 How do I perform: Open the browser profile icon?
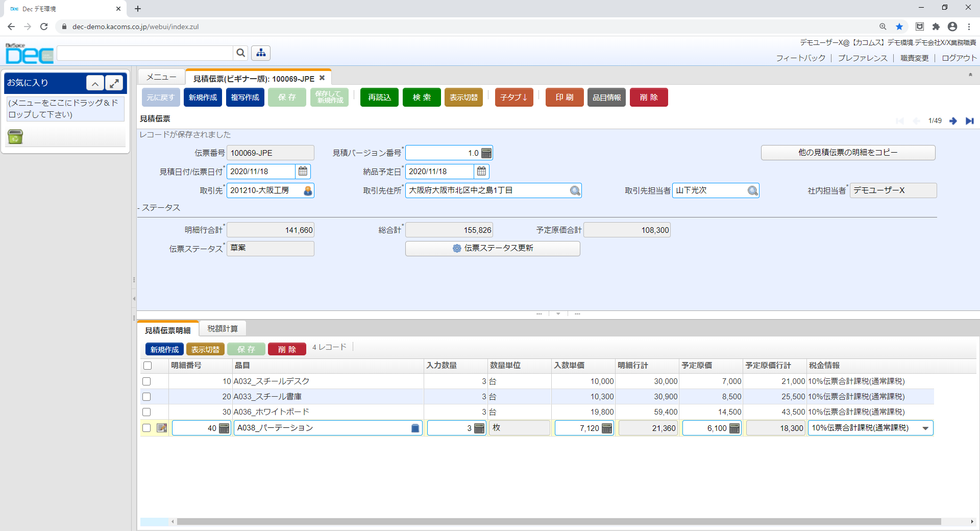952,27
